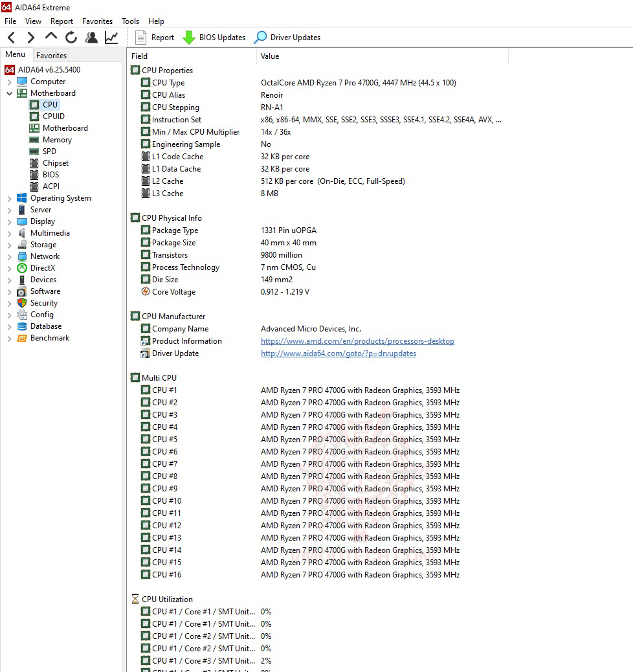The height and width of the screenshot is (672, 633).
Task: Open the BIOS page in the tree
Action: tap(44, 174)
